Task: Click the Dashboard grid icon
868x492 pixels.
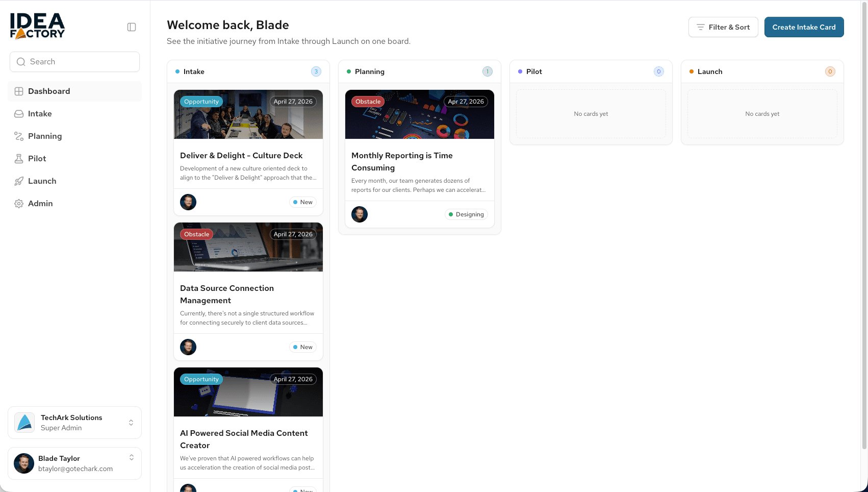Action: tap(19, 91)
